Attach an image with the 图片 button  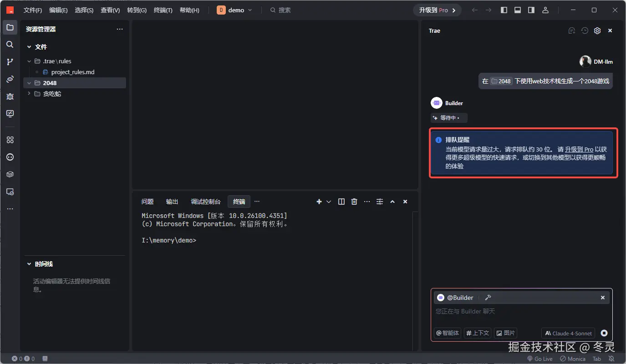[x=505, y=333]
